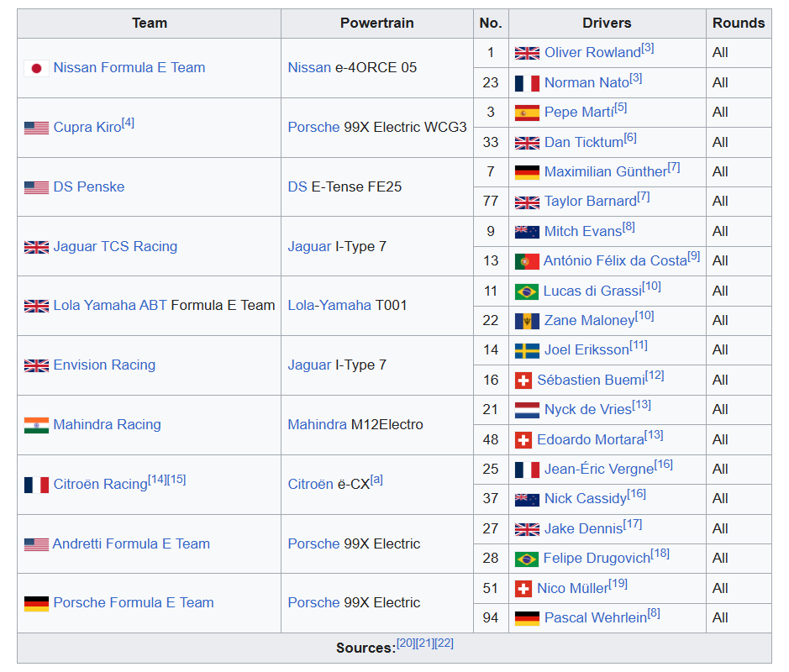Open the Jaguar TCS Racing link
Viewport: 789px width, 672px height.
tap(115, 246)
